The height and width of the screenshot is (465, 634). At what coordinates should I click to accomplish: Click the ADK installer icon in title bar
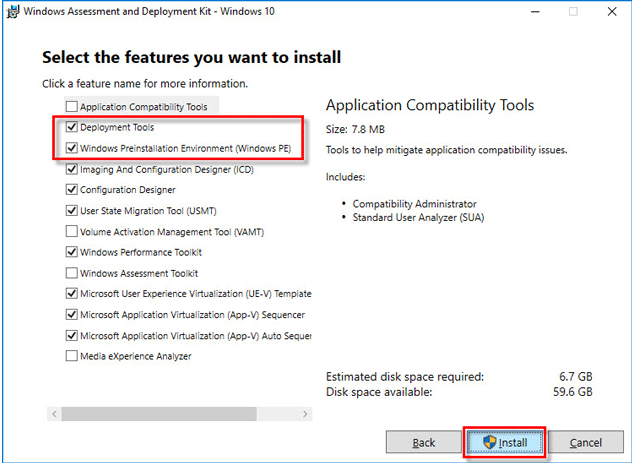pyautogui.click(x=12, y=12)
